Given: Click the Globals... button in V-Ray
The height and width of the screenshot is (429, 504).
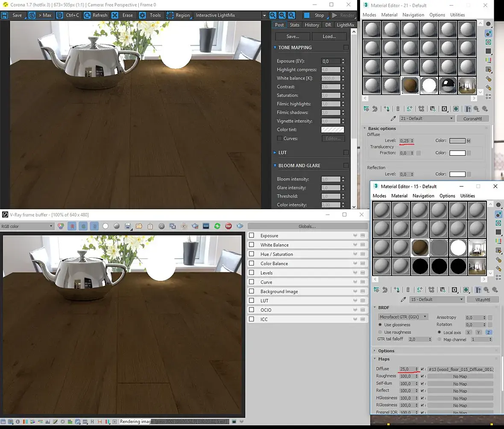Looking at the screenshot, I should tap(307, 226).
